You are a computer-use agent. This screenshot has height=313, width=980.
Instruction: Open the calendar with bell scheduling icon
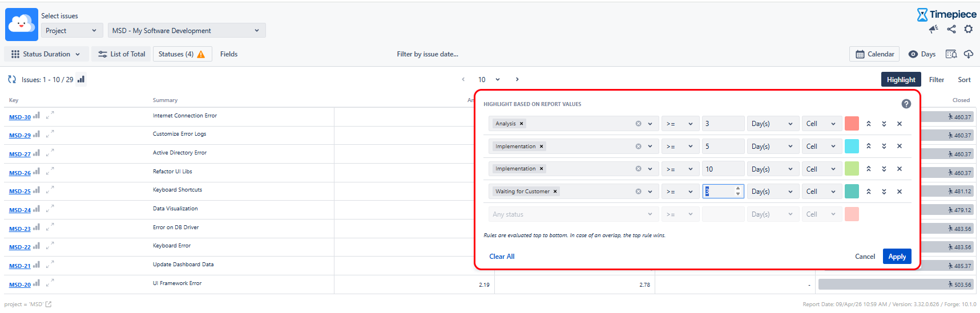[x=951, y=54]
